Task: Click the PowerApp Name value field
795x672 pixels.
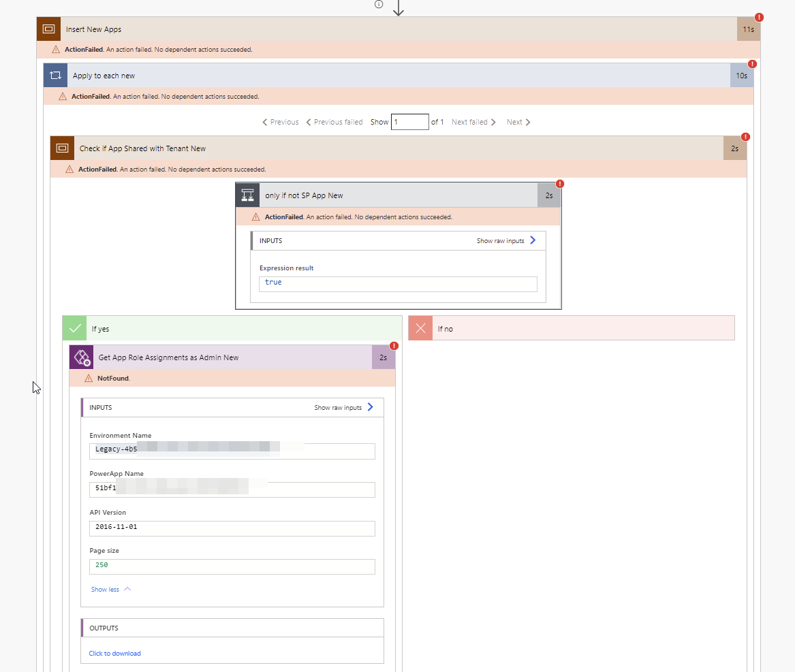Action: [x=232, y=490]
